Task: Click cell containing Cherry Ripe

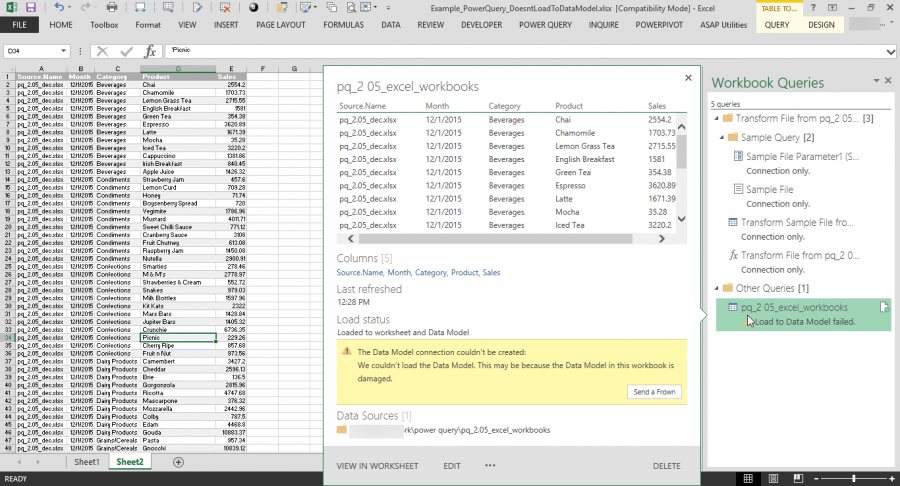Action: pyautogui.click(x=178, y=345)
